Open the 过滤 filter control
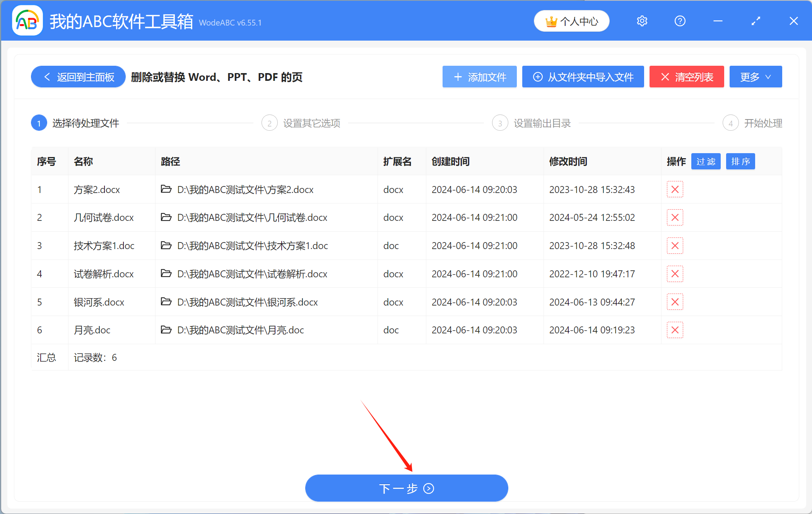The width and height of the screenshot is (812, 514). point(706,161)
